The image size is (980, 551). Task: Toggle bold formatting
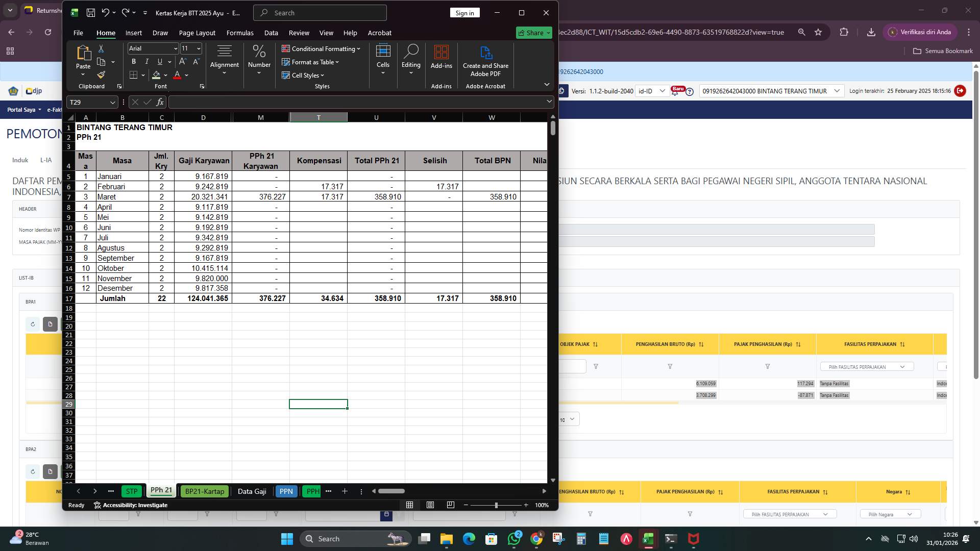pyautogui.click(x=133, y=62)
